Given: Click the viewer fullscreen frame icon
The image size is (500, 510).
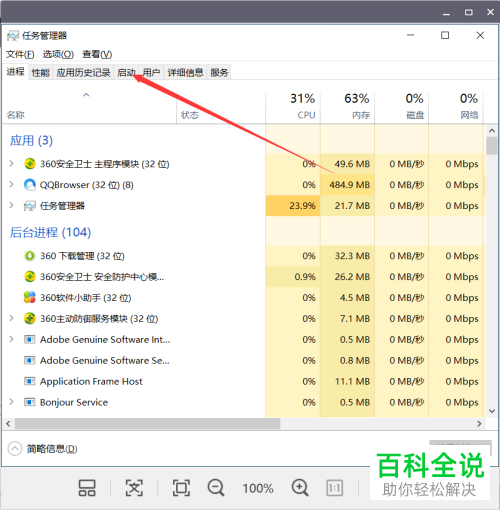Looking at the screenshot, I should [x=181, y=488].
